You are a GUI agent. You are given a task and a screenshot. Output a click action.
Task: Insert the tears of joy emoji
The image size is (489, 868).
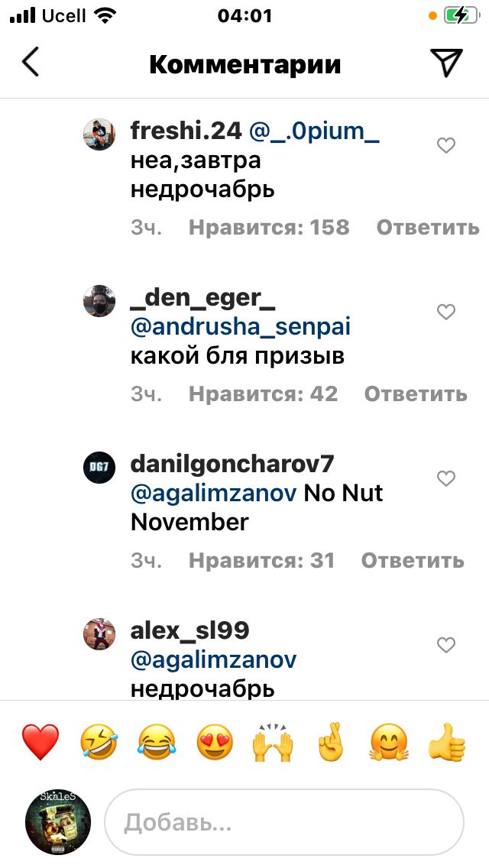pyautogui.click(x=157, y=742)
